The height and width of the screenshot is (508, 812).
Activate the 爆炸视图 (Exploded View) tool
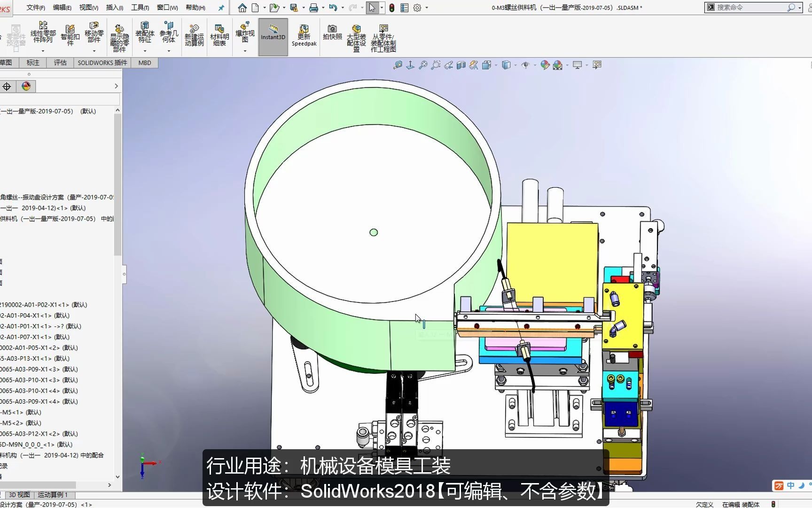[244, 33]
